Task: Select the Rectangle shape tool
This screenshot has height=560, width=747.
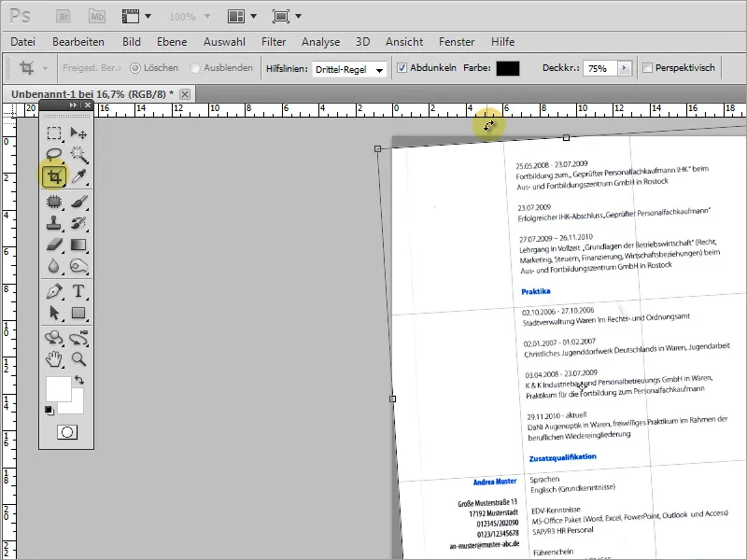Action: (x=78, y=313)
